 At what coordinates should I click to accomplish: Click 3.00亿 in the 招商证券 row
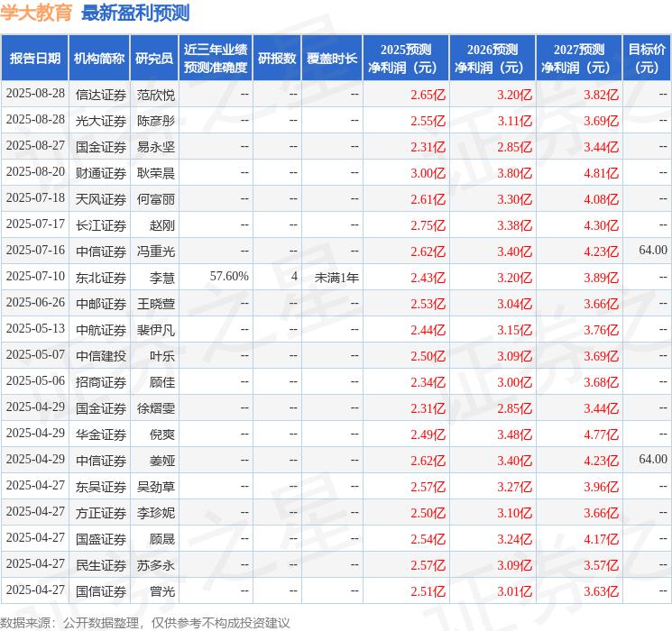(514, 382)
